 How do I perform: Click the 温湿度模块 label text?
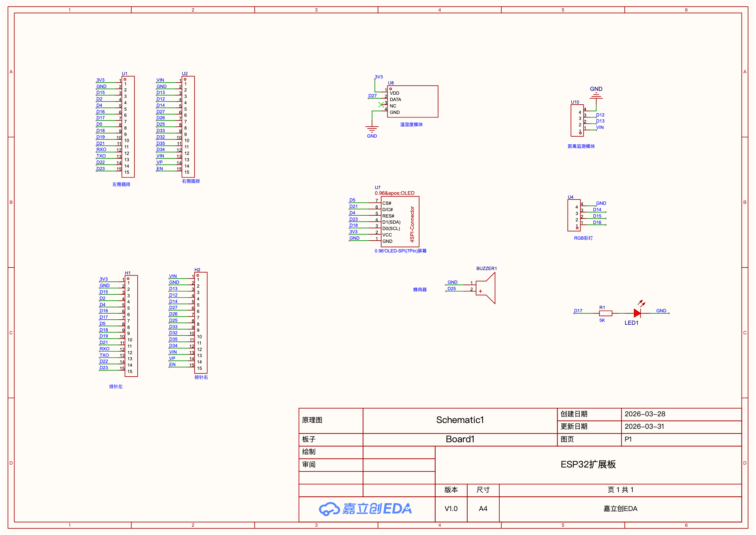point(411,124)
